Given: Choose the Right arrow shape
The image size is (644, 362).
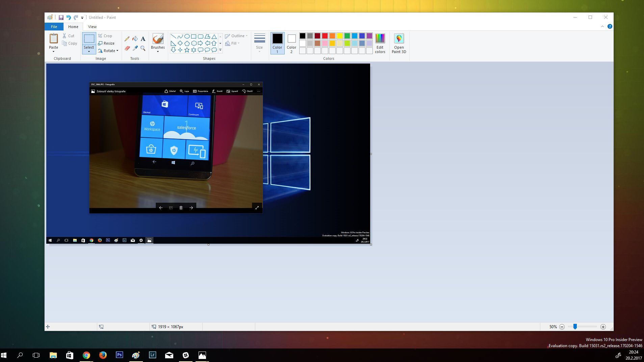Looking at the screenshot, I should pyautogui.click(x=200, y=43).
